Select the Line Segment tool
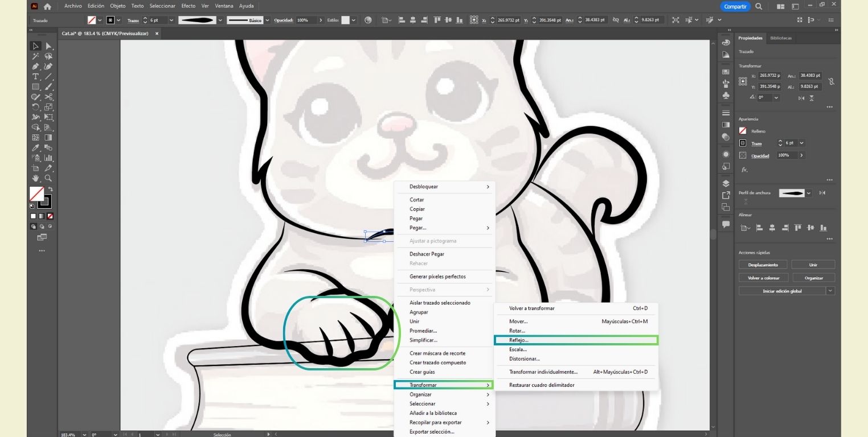The image size is (868, 437). point(49,77)
